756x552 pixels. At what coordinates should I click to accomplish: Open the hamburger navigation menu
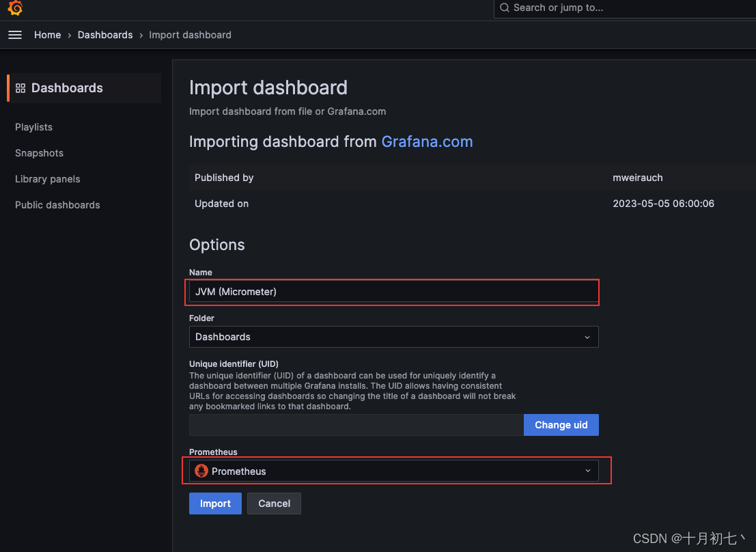click(15, 35)
